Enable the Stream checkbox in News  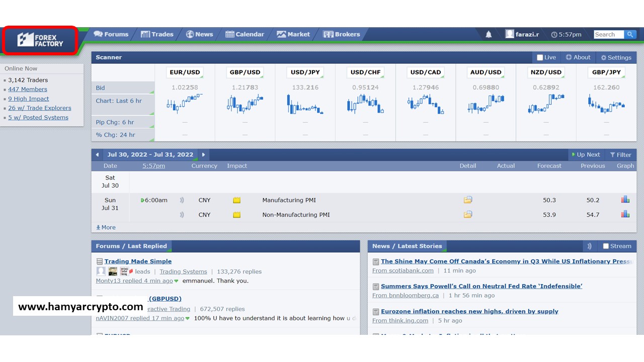[606, 246]
